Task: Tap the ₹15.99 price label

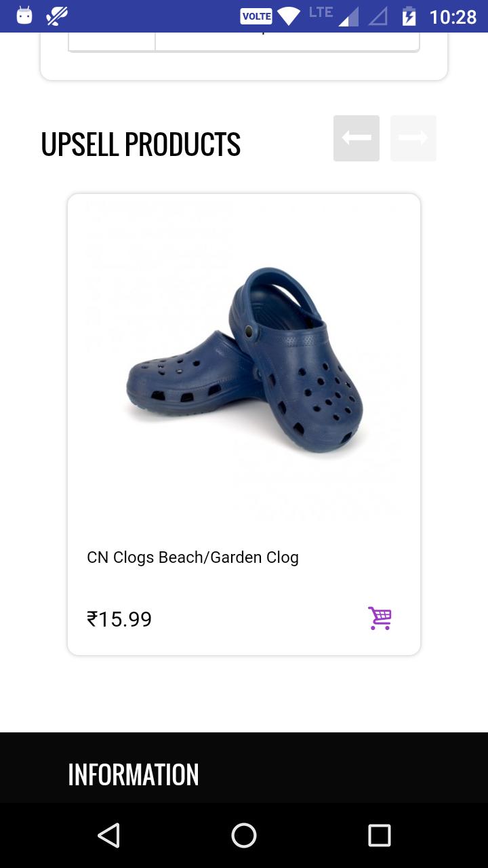Action: pyautogui.click(x=119, y=619)
